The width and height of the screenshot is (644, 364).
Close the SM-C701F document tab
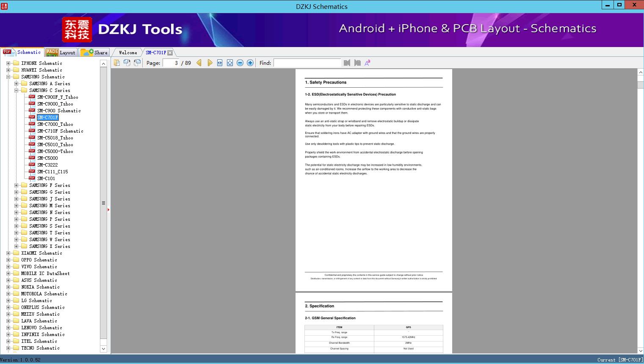[170, 53]
